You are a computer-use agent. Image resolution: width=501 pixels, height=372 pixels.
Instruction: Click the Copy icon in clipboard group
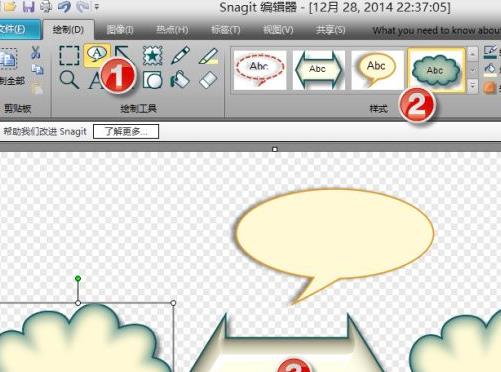(37, 69)
